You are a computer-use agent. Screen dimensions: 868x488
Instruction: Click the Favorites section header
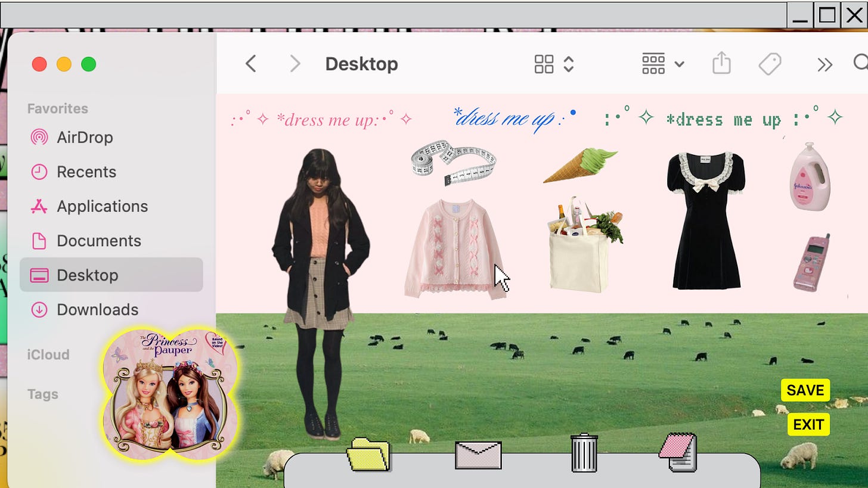[x=57, y=108]
